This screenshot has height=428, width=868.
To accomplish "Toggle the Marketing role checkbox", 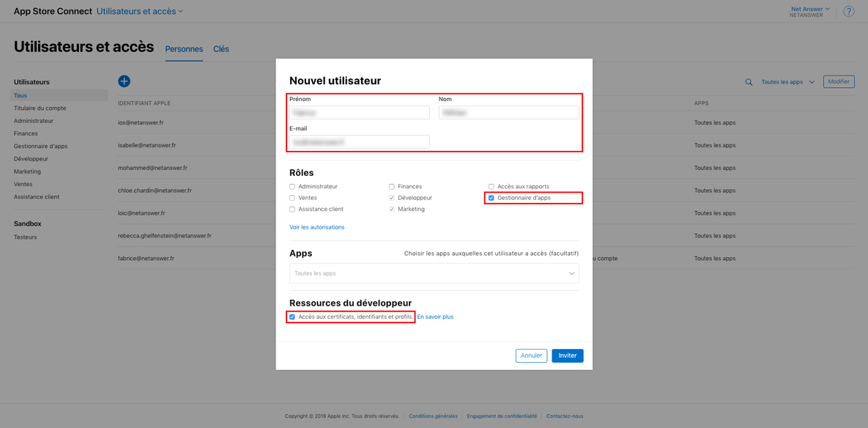I will 392,210.
